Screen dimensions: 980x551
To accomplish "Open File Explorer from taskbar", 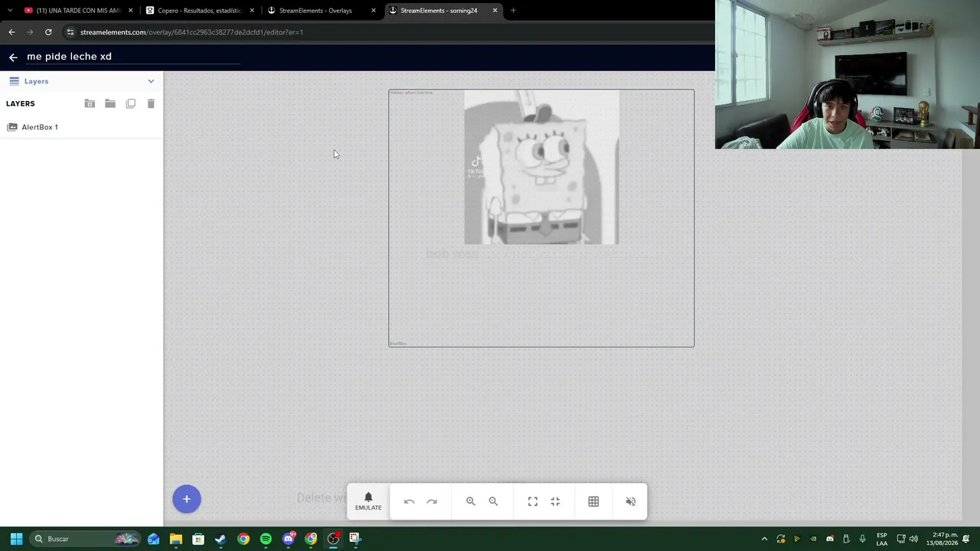I will (x=176, y=539).
